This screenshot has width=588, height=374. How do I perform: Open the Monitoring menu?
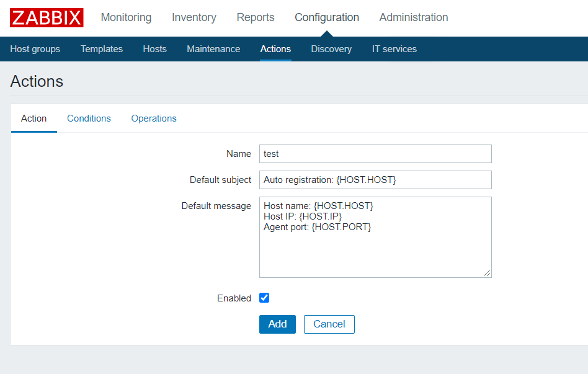[x=126, y=17]
